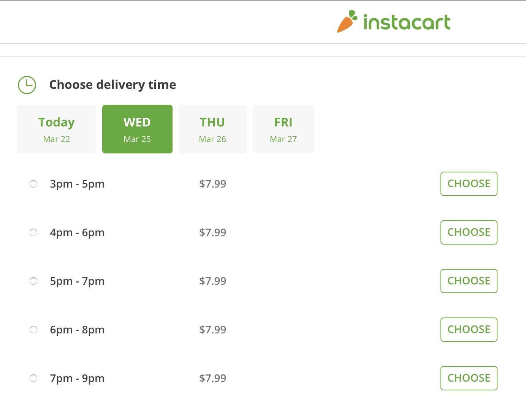This screenshot has height=420, width=526.
Task: Hit CHOOSE for the 5pm - 7pm slot
Action: tap(469, 281)
